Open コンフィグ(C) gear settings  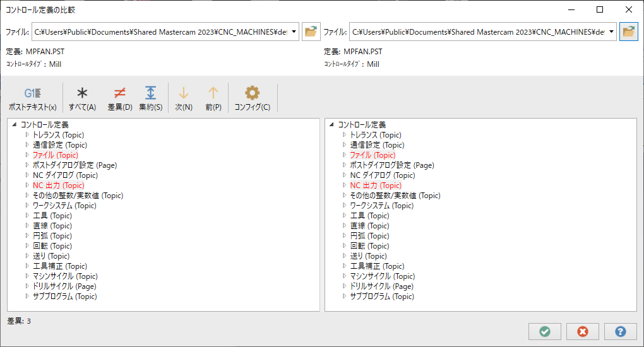click(x=252, y=98)
